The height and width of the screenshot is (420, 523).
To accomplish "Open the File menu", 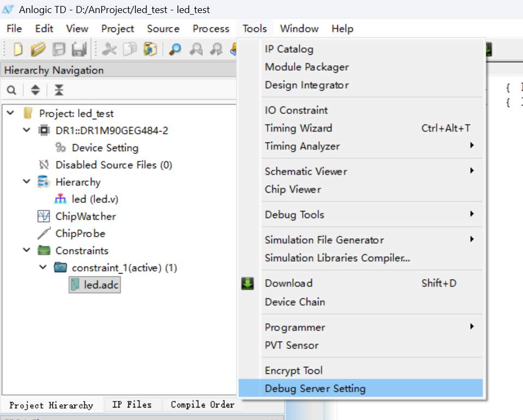I will [x=14, y=29].
